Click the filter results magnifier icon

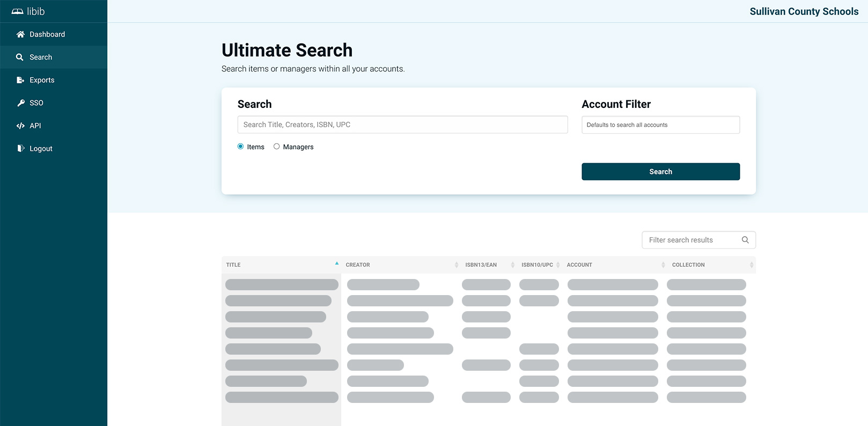tap(745, 240)
